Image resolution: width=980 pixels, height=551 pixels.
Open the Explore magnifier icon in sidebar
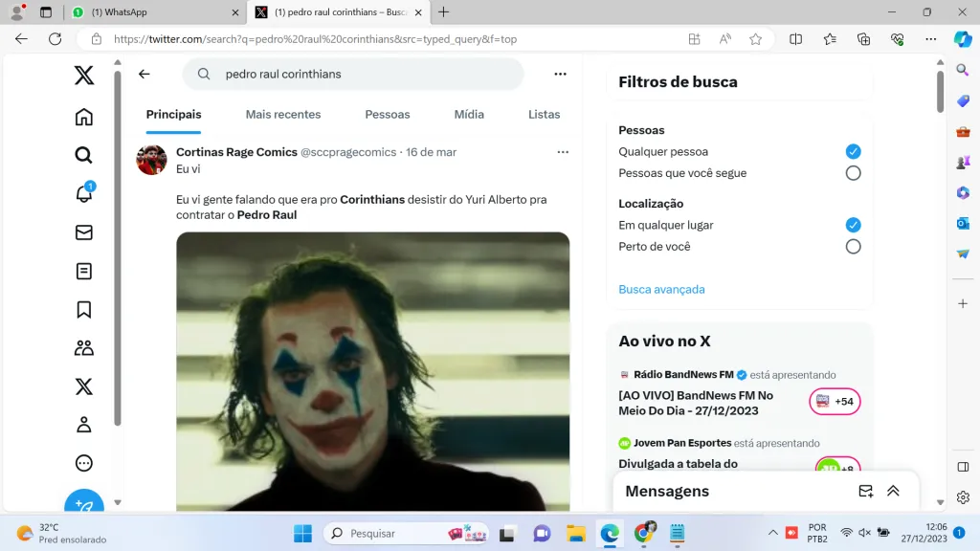point(84,155)
